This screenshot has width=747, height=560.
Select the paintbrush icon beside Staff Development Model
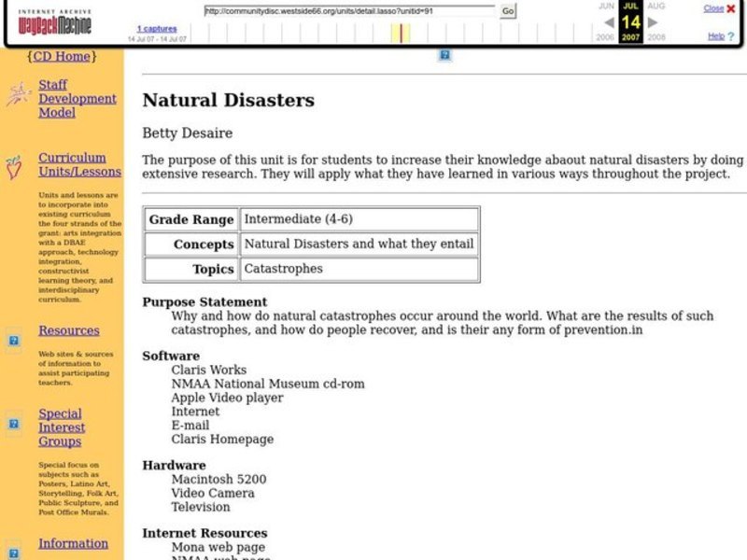point(17,91)
